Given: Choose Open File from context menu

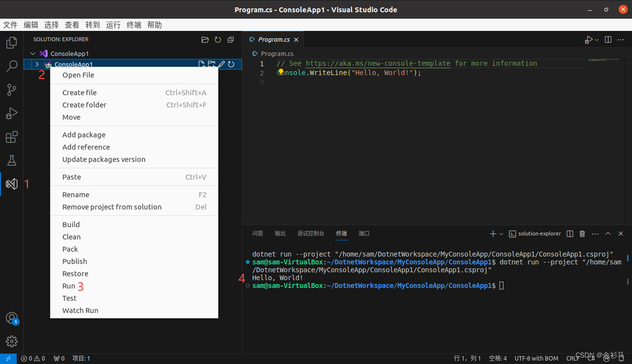Looking at the screenshot, I should [x=134, y=75].
